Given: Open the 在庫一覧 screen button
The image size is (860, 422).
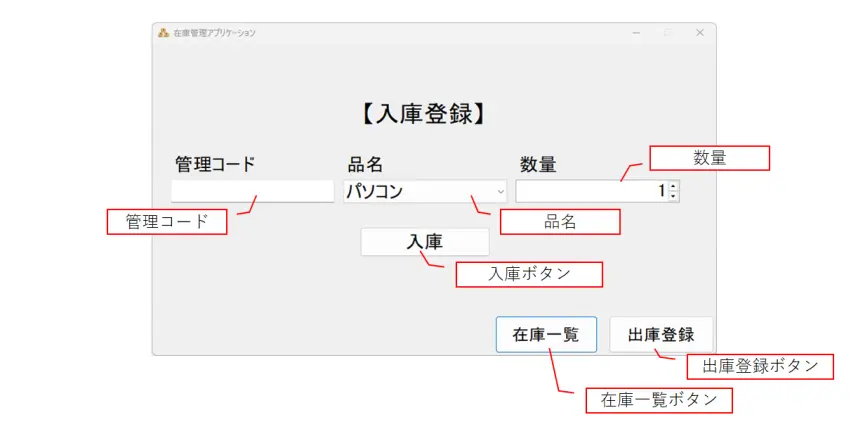Looking at the screenshot, I should (x=546, y=335).
